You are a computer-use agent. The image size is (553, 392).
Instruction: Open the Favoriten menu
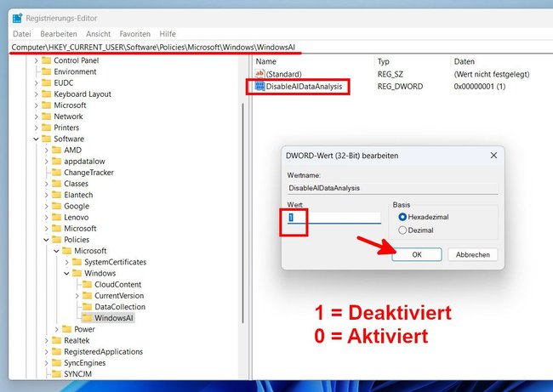[x=134, y=34]
